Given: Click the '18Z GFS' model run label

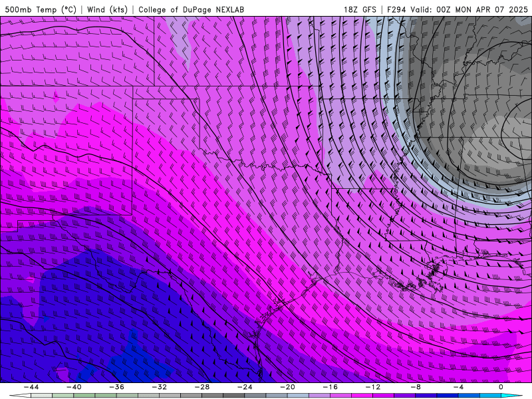Looking at the screenshot, I should [360, 9].
